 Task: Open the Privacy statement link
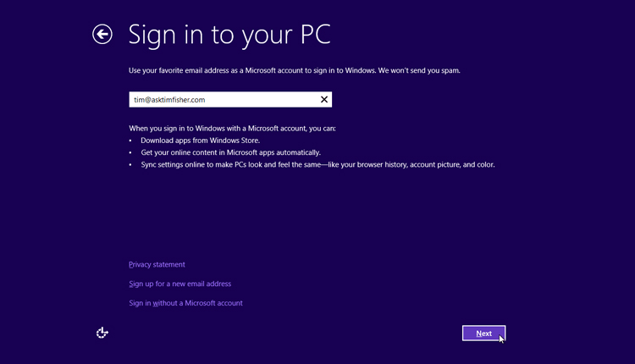(157, 264)
